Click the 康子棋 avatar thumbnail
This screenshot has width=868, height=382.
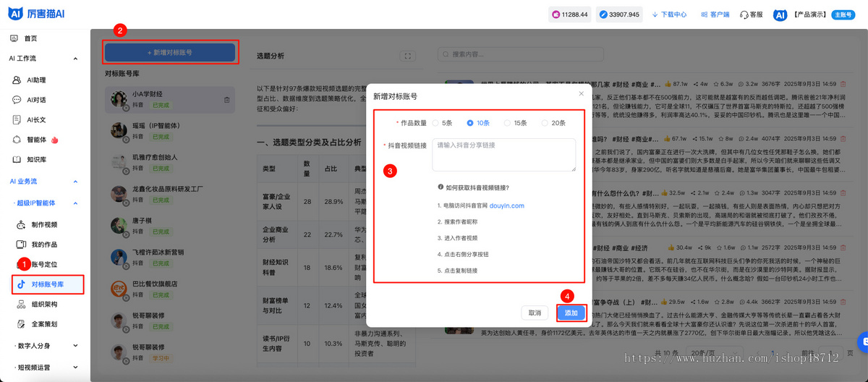pyautogui.click(x=119, y=226)
